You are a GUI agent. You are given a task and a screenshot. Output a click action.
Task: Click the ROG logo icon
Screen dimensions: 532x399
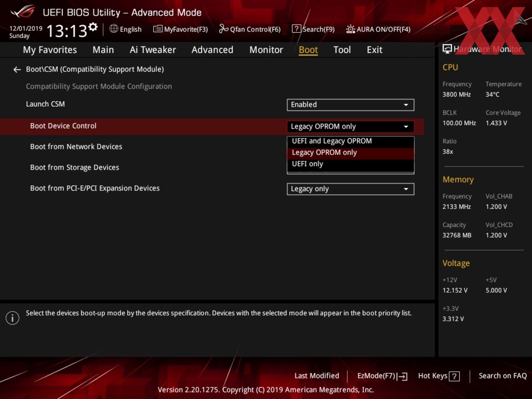pyautogui.click(x=23, y=12)
